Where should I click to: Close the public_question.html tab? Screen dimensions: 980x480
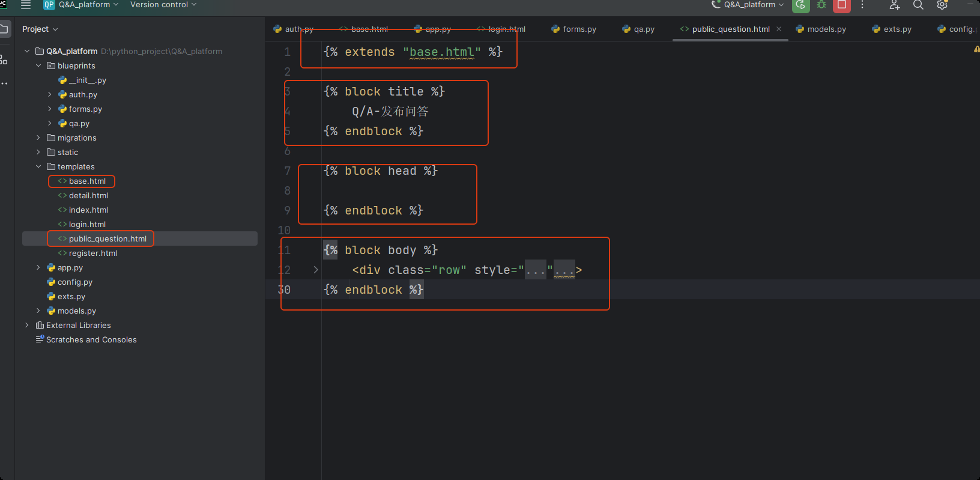(x=779, y=29)
